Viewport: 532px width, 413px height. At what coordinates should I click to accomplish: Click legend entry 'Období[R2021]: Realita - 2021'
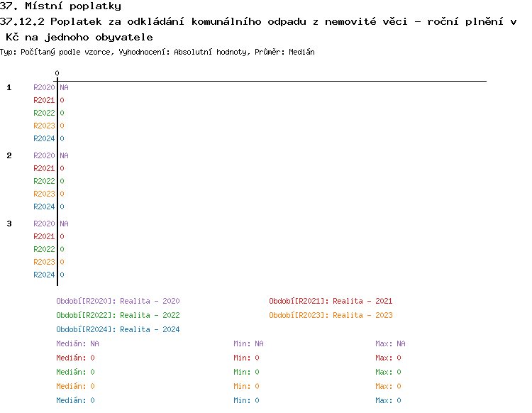(x=331, y=301)
